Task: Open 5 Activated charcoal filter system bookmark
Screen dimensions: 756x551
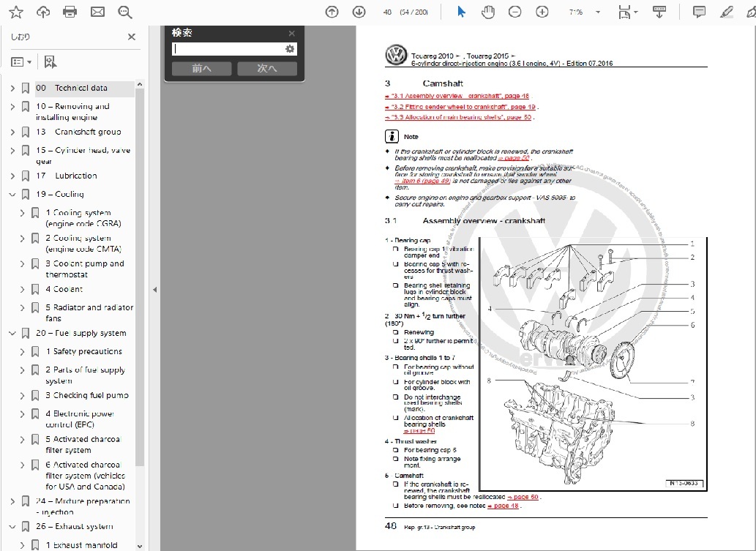Action: [83, 444]
